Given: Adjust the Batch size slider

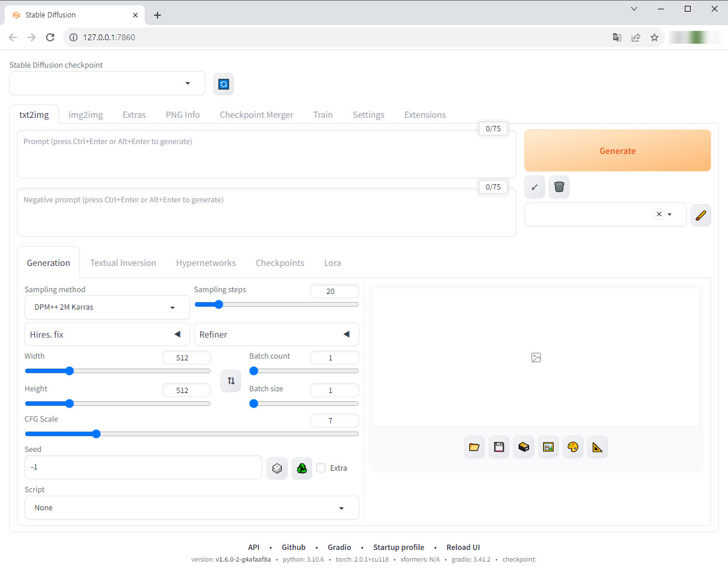Looking at the screenshot, I should point(304,404).
